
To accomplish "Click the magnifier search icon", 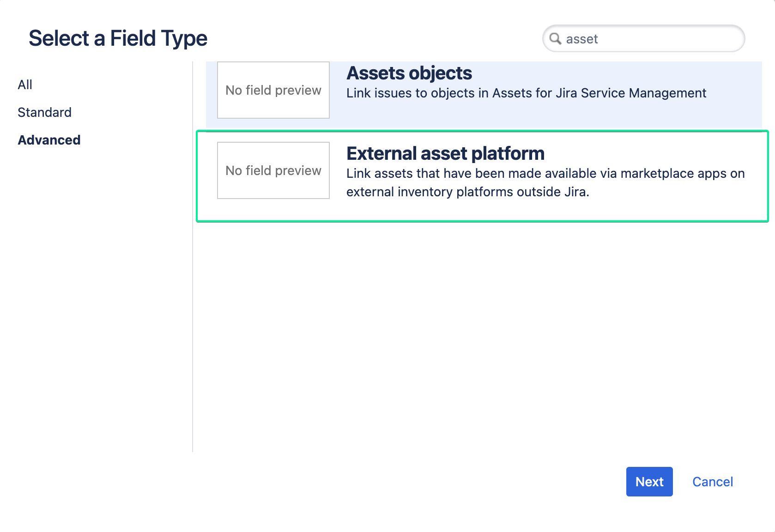I will 556,39.
